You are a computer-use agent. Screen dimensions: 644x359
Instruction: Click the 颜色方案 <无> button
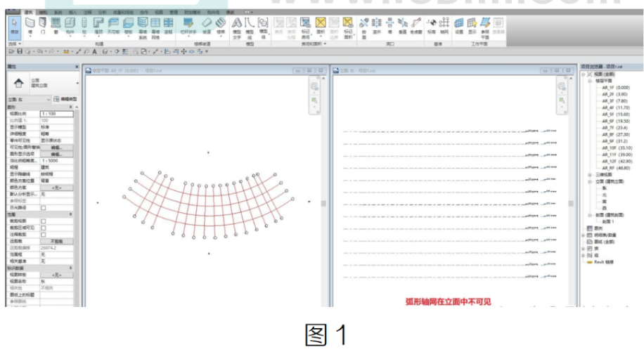coord(57,188)
